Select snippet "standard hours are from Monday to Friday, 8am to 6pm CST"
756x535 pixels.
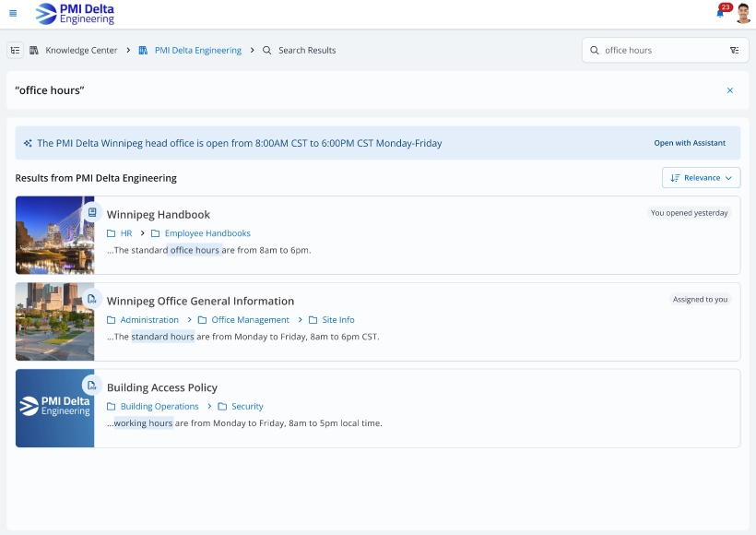pyautogui.click(x=255, y=337)
